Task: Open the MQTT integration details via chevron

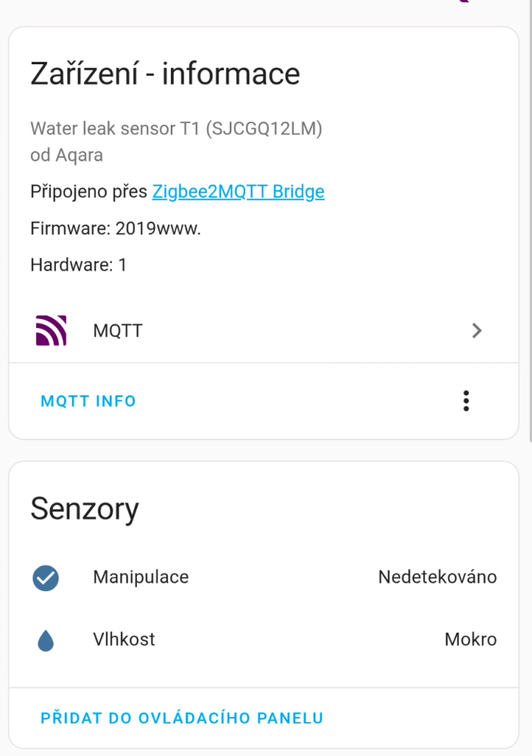Action: [476, 330]
